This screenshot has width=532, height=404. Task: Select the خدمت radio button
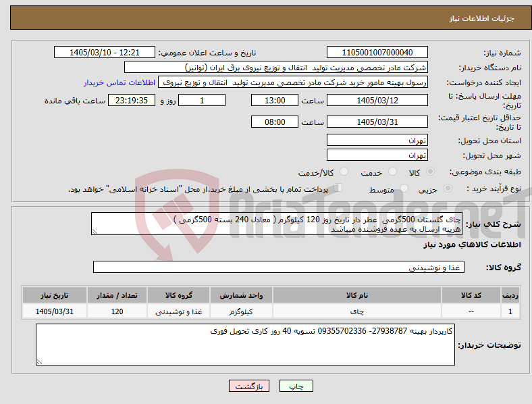[392, 172]
